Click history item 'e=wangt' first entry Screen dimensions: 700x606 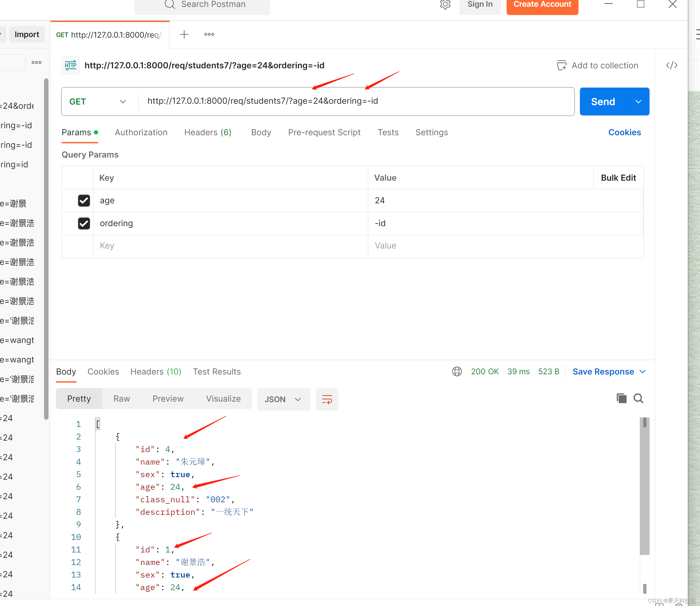(x=17, y=340)
